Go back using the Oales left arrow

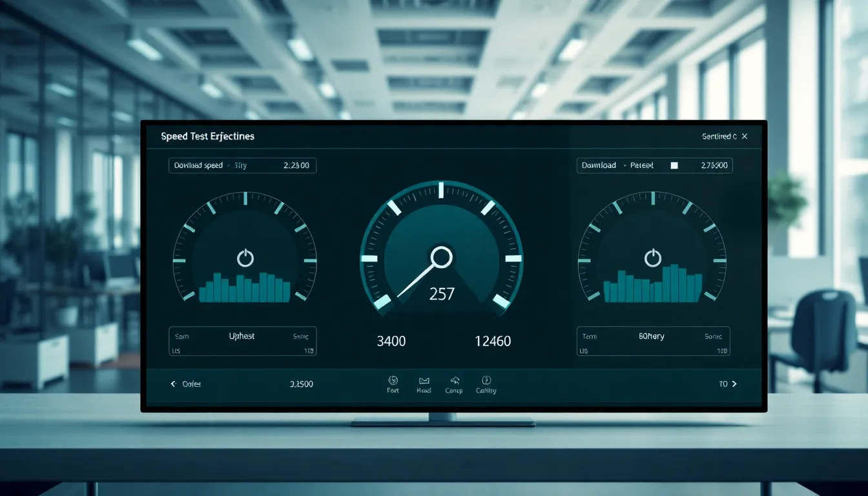[x=173, y=384]
